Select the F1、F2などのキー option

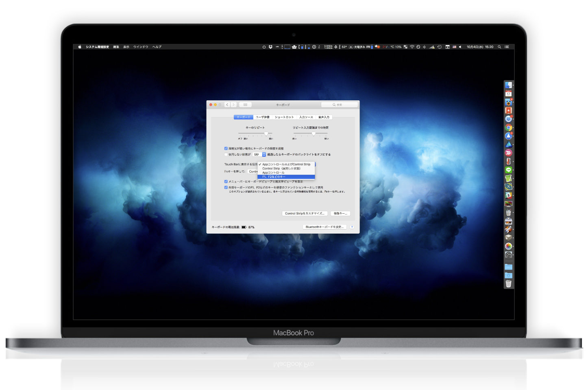point(286,177)
